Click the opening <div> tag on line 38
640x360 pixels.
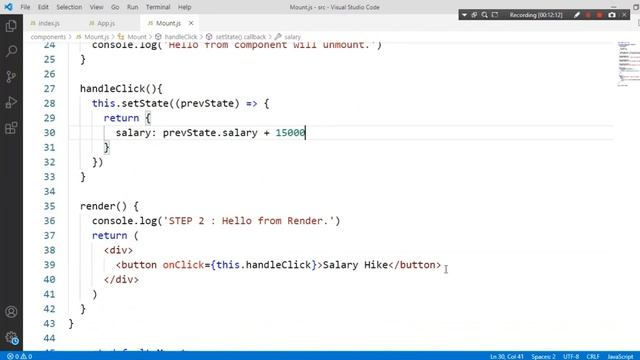coord(118,250)
